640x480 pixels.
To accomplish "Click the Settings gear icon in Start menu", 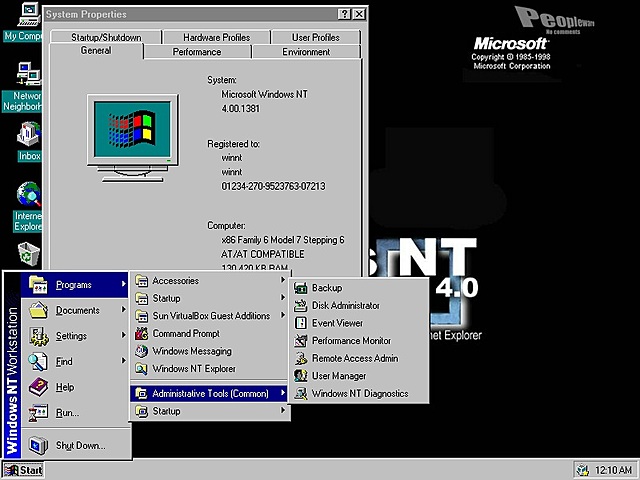I will [38, 336].
